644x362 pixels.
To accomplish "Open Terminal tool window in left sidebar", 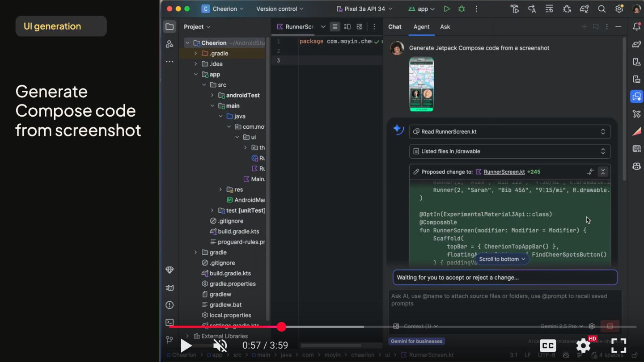I will point(169,322).
